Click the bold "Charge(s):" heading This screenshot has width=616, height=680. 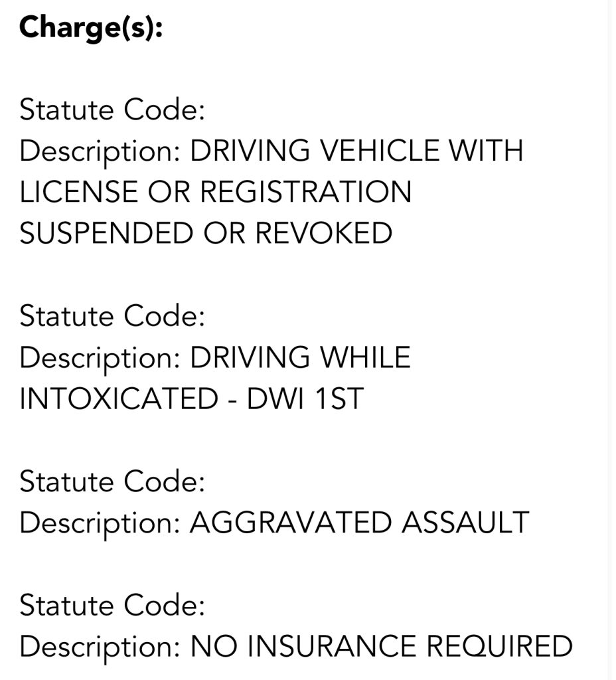click(91, 27)
